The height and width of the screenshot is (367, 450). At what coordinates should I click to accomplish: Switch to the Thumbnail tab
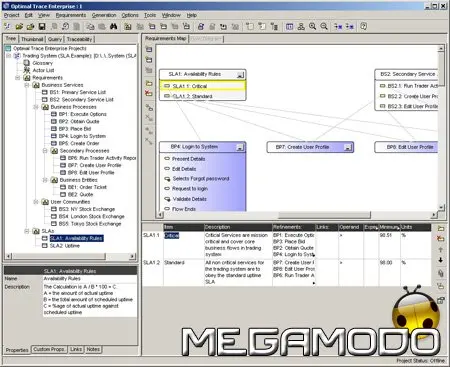tap(32, 39)
